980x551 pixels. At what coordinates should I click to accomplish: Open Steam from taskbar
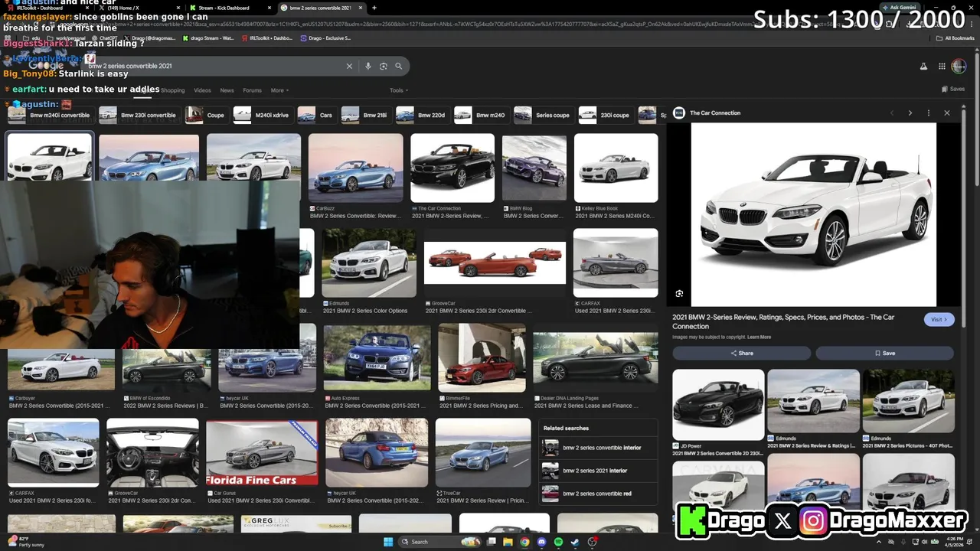pos(575,542)
